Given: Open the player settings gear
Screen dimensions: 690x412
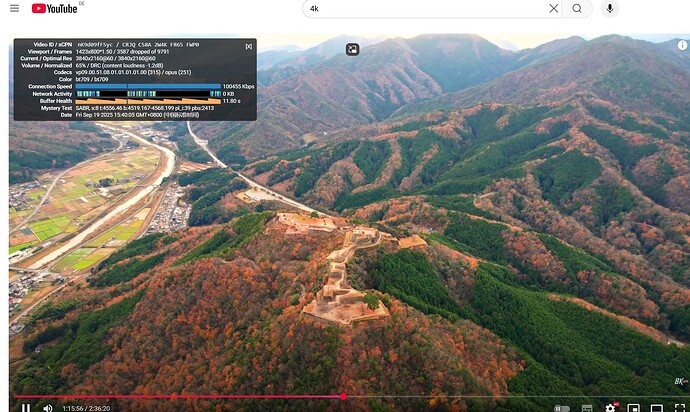Looking at the screenshot, I should [610, 408].
